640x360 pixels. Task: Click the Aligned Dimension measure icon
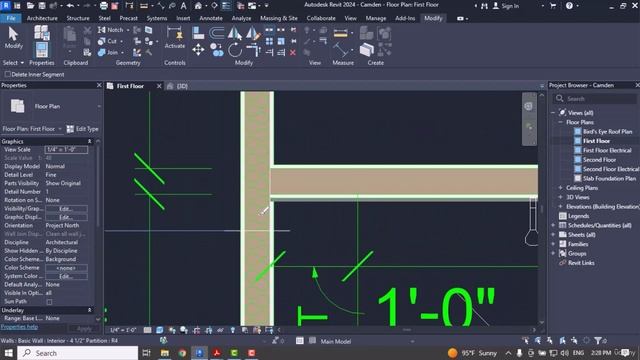(x=340, y=33)
